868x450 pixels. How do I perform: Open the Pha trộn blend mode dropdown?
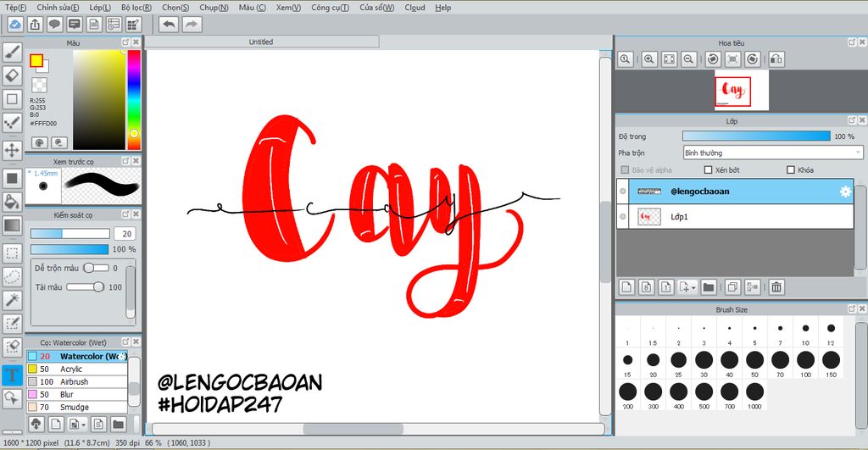[773, 153]
